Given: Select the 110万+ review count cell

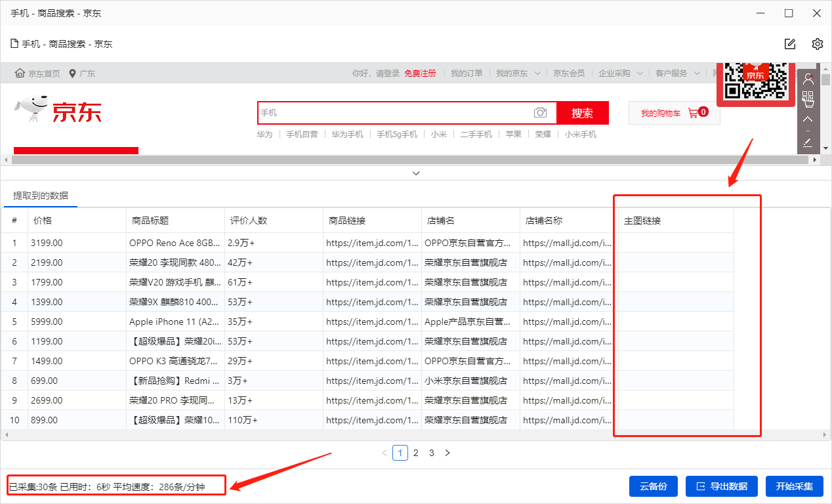Looking at the screenshot, I should 274,420.
